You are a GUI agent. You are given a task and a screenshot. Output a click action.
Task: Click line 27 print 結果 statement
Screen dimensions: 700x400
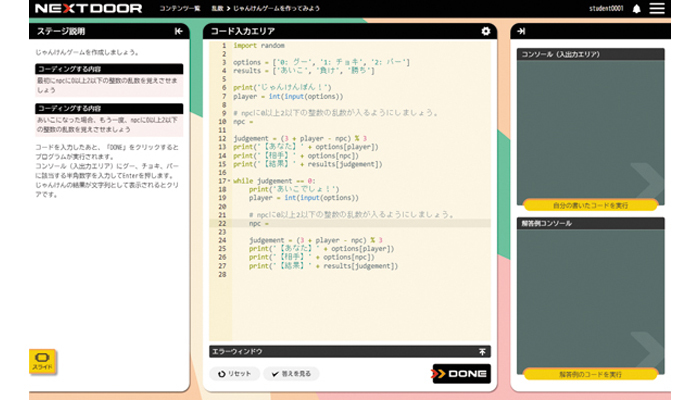pos(323,266)
